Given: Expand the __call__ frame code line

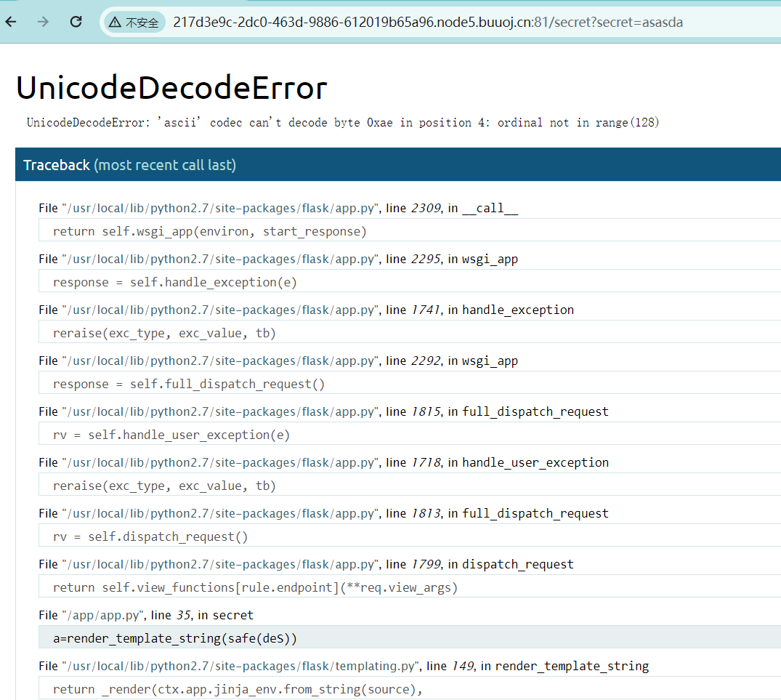Looking at the screenshot, I should (209, 231).
